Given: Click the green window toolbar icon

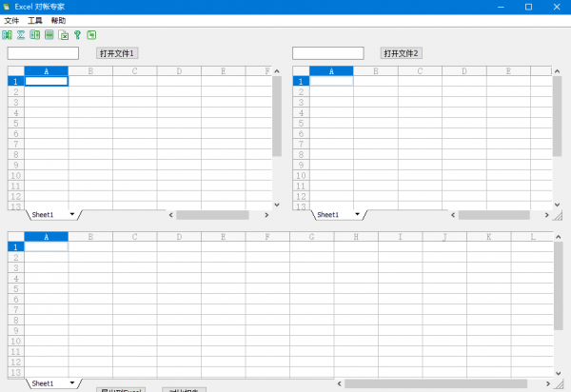Looking at the screenshot, I should pyautogui.click(x=91, y=35).
